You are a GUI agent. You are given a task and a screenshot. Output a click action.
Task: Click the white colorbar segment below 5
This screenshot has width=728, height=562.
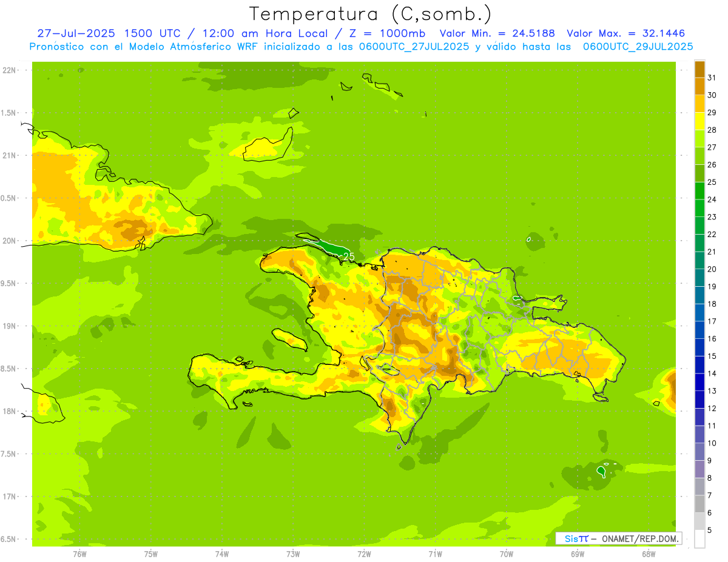point(699,539)
